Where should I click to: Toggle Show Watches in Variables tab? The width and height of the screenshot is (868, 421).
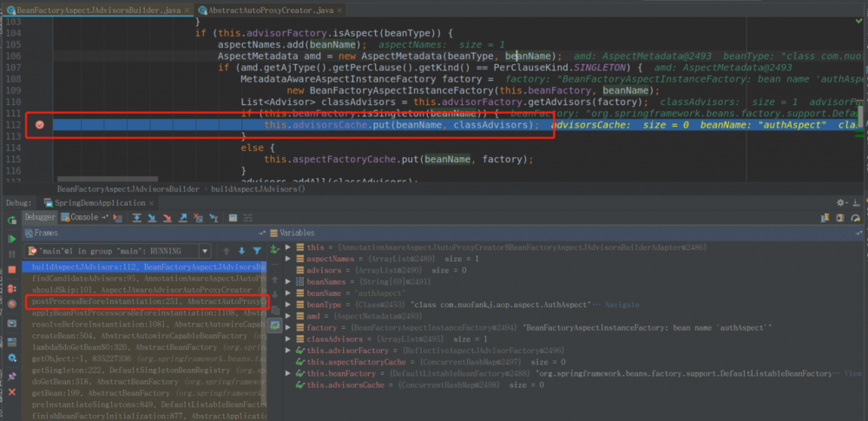coord(274,326)
